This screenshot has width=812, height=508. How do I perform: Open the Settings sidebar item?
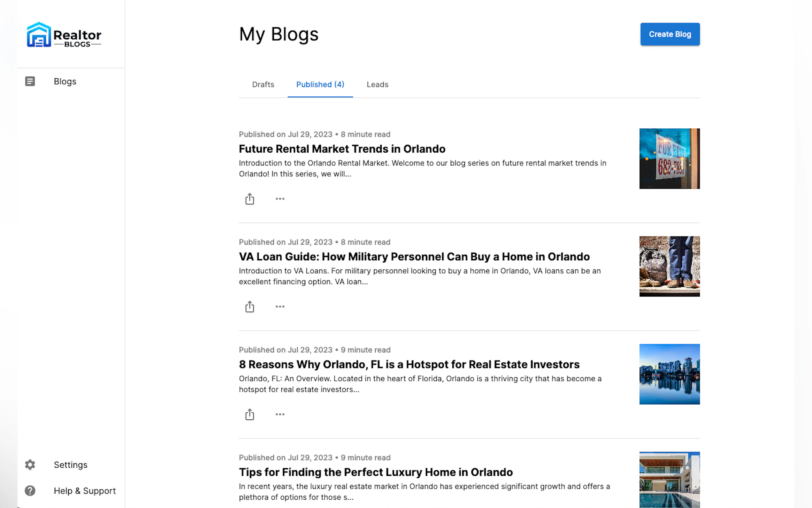coord(71,465)
